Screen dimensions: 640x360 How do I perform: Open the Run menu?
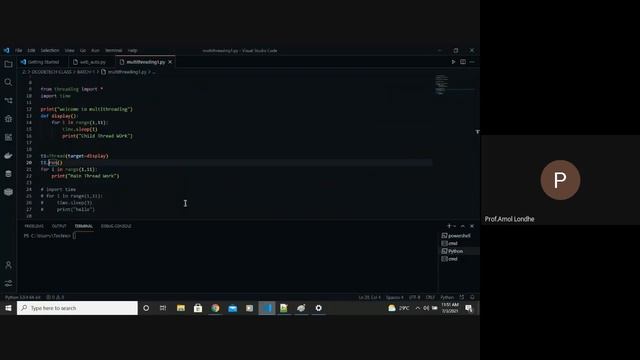(x=95, y=51)
